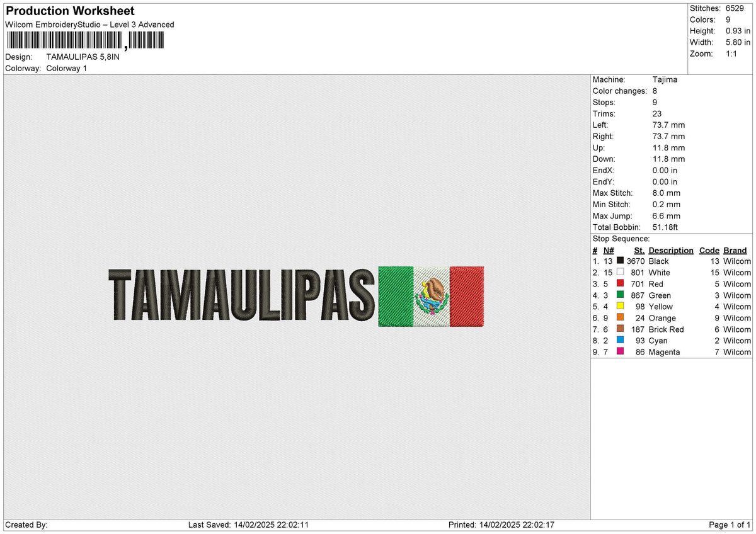
Task: Select the 'Magenta' description text
Action: (664, 351)
